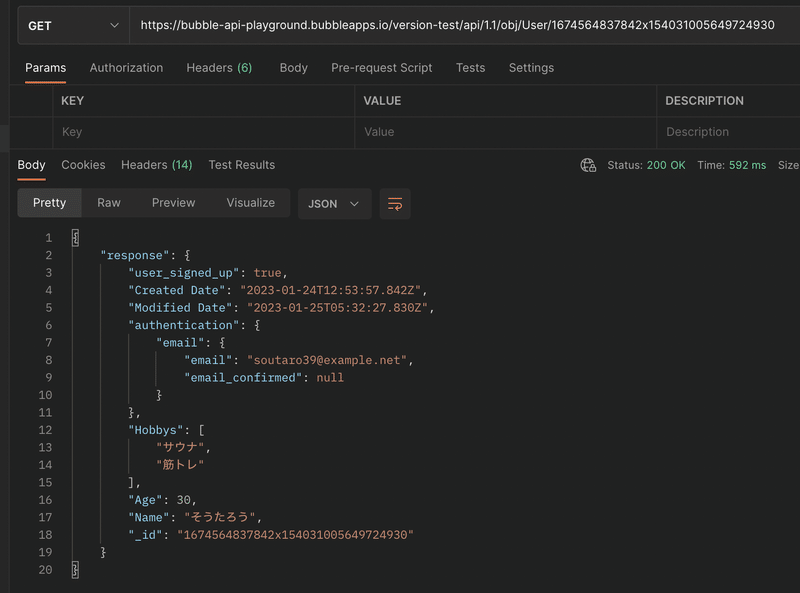Click the Value parameter input field
This screenshot has width=800, height=593.
(x=505, y=132)
